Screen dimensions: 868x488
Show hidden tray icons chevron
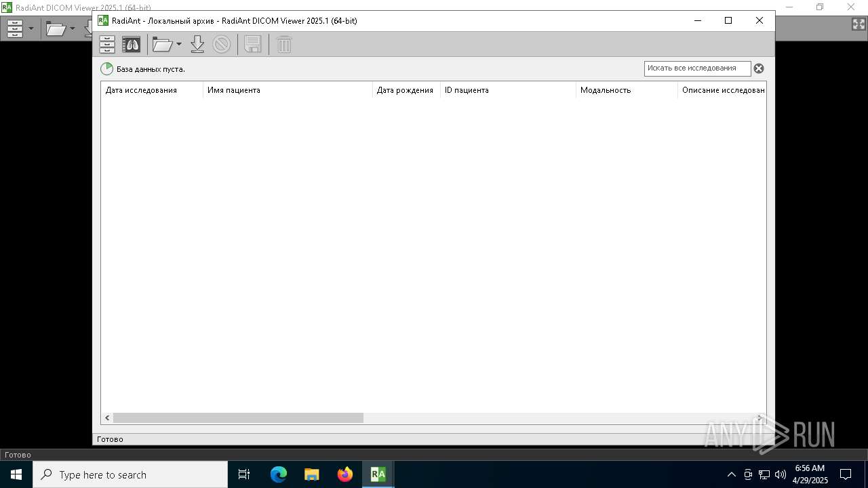731,474
